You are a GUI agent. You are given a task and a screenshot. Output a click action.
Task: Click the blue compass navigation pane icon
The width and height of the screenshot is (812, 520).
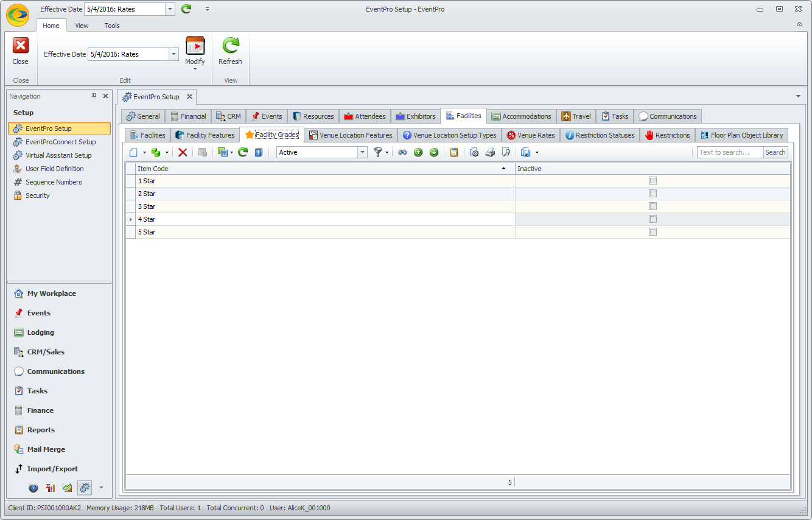[x=33, y=488]
